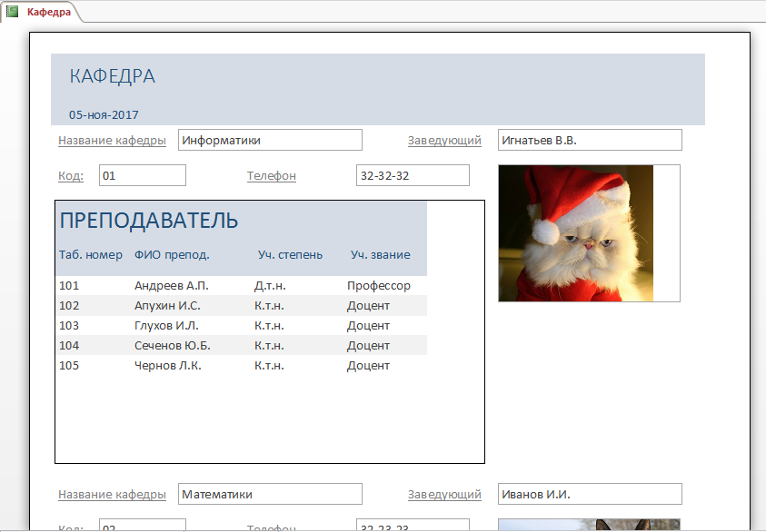Select table number 105
This screenshot has height=532, width=766.
tap(69, 366)
